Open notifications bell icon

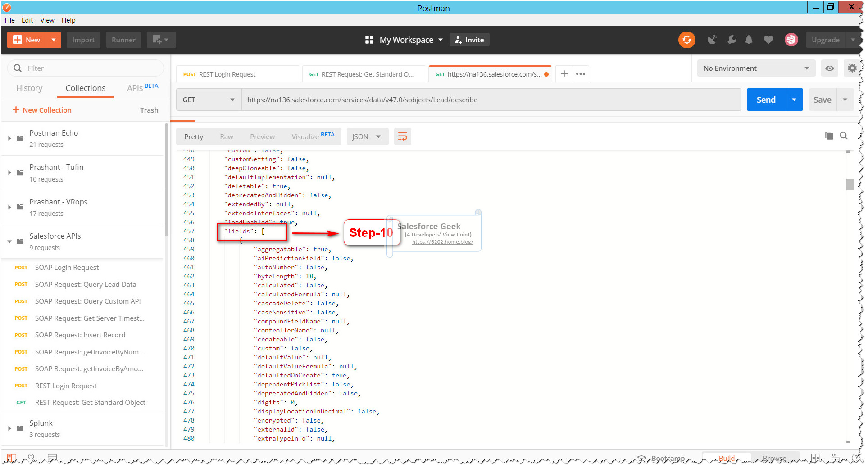tap(749, 40)
